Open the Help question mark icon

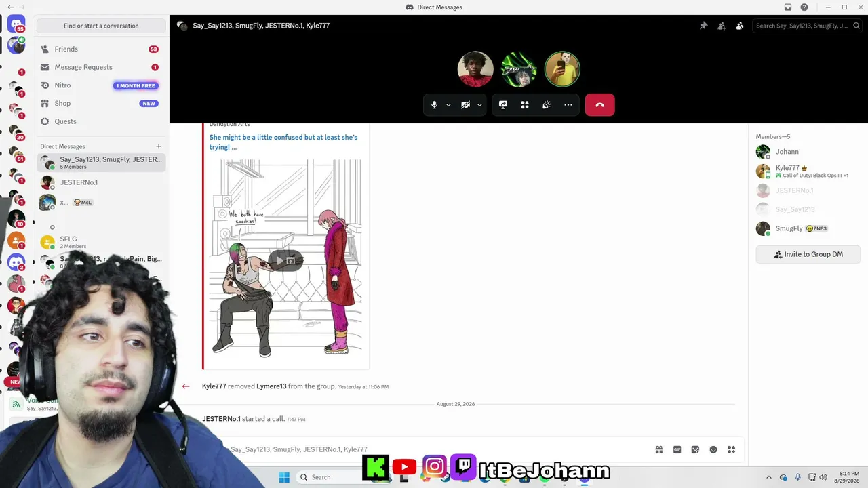click(x=804, y=7)
